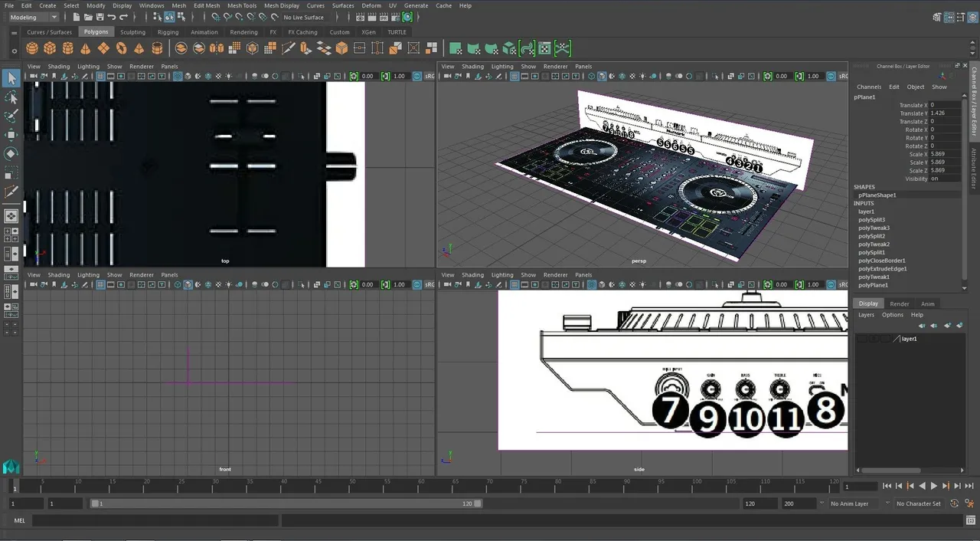Switch to the Render layer tab
Image resolution: width=980 pixels, height=541 pixels.
point(900,304)
